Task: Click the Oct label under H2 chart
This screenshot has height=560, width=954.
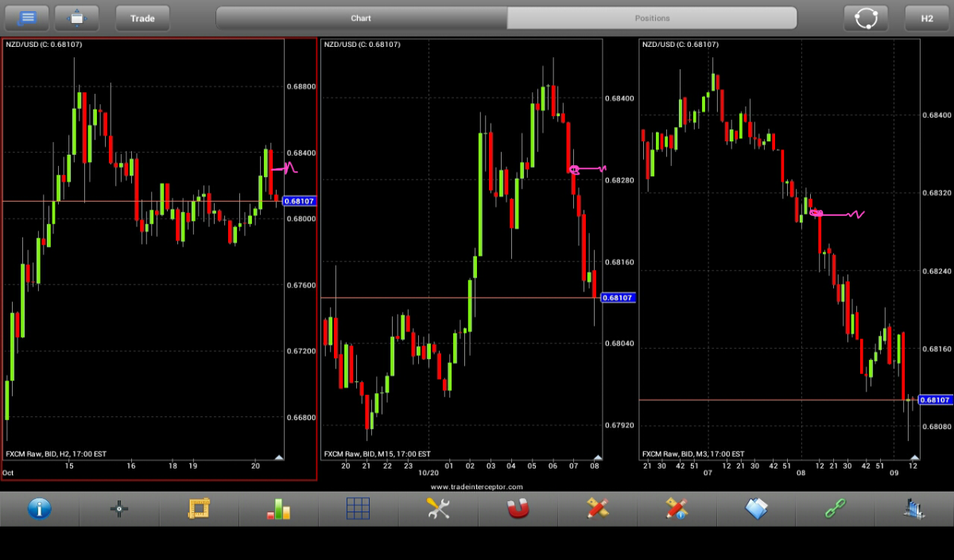Action: [x=9, y=473]
